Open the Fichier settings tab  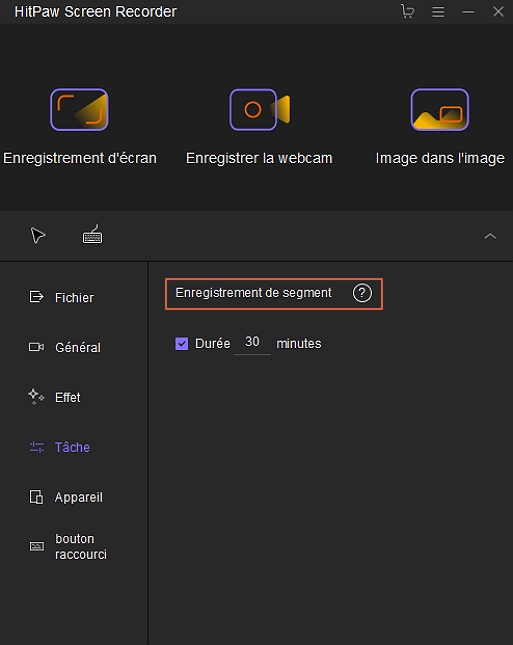click(62, 297)
